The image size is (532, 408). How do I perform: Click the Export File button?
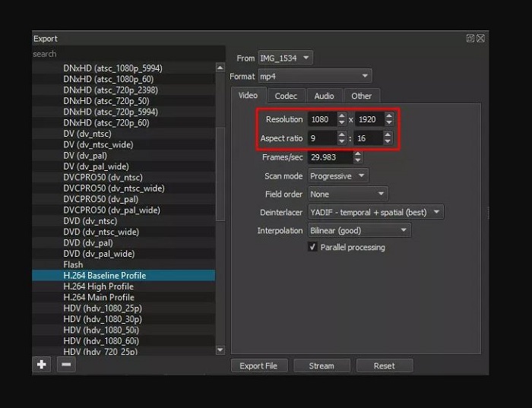tap(258, 365)
